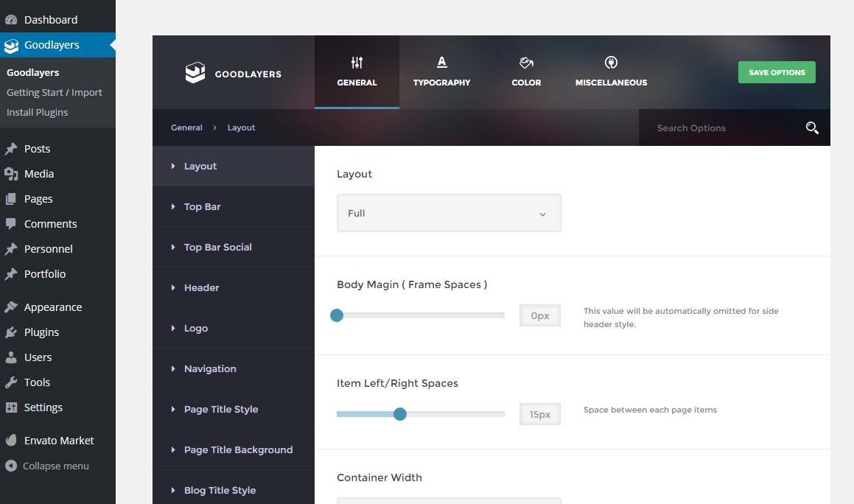The image size is (854, 504).
Task: Click the Goodlayers logo icon in header
Action: (x=195, y=73)
